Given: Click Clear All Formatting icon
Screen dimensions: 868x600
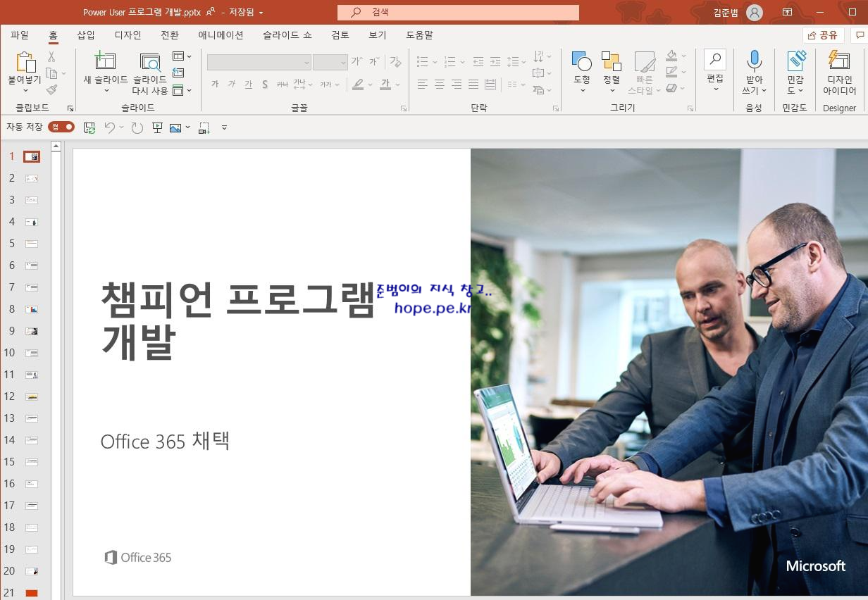Looking at the screenshot, I should point(395,62).
